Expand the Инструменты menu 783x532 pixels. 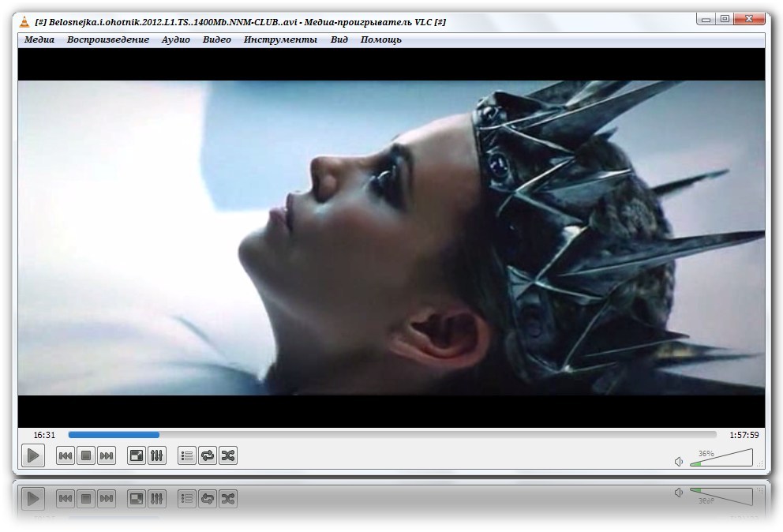(280, 39)
